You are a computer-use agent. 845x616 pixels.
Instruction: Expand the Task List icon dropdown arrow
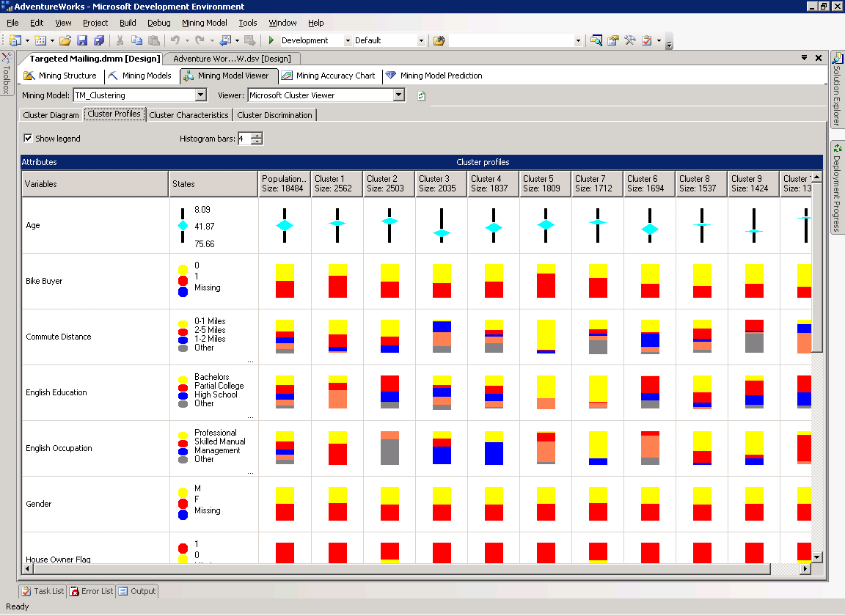pyautogui.click(x=659, y=40)
